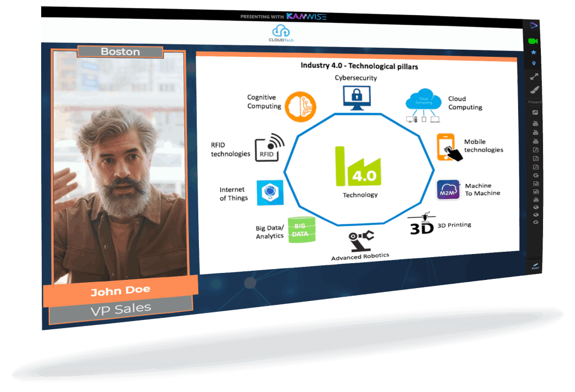Click John Doe's video feed

click(x=120, y=167)
